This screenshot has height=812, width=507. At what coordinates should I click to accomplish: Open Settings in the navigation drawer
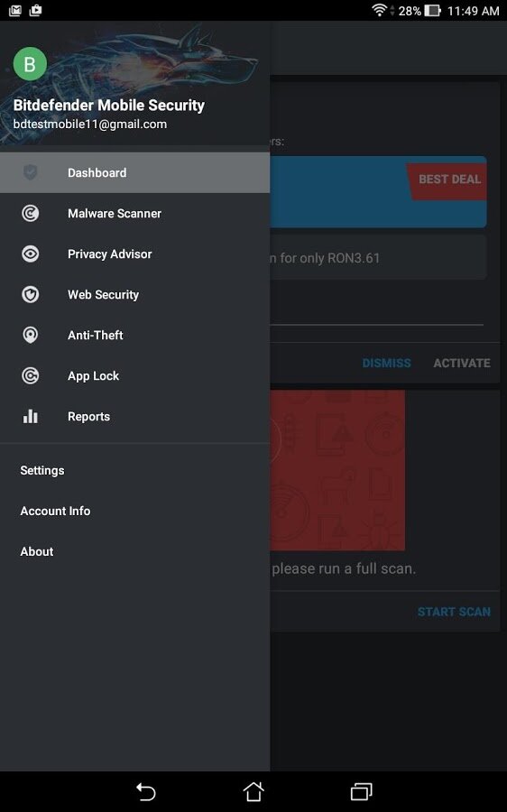[x=42, y=470]
